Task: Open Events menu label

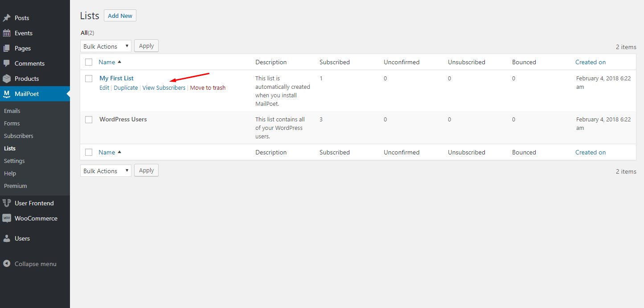Action: coord(24,33)
